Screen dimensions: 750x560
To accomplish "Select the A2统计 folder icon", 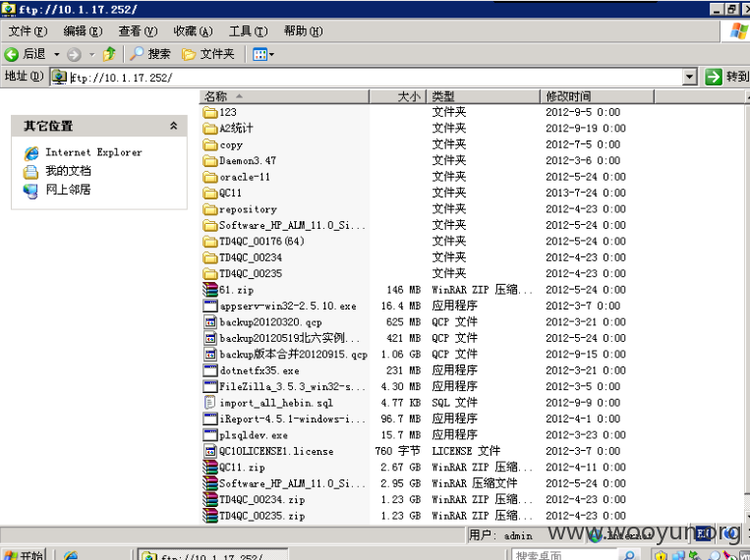I will point(210,129).
